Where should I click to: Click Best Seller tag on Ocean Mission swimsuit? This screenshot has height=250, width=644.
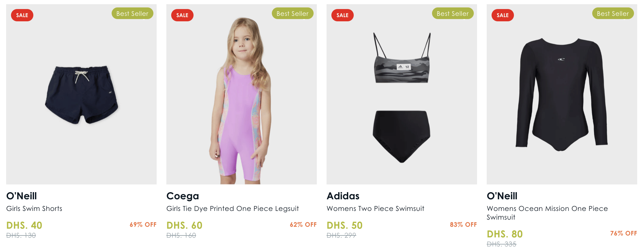click(613, 14)
